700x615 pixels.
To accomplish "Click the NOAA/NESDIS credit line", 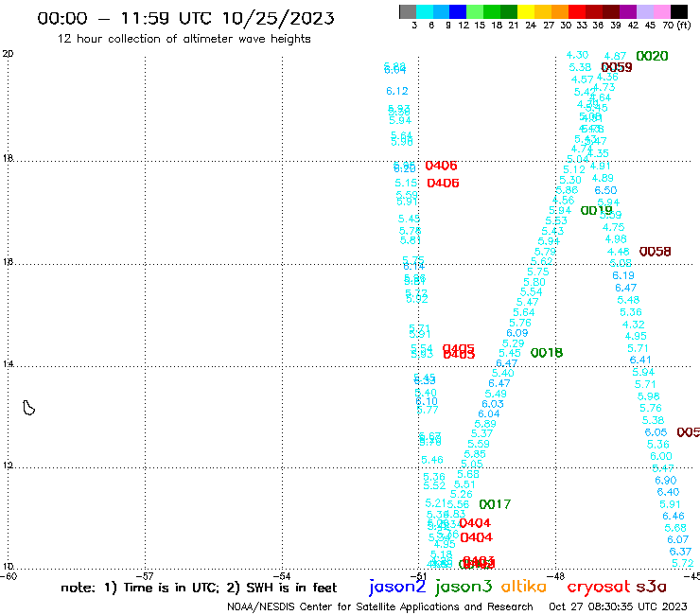I will pyautogui.click(x=380, y=606).
